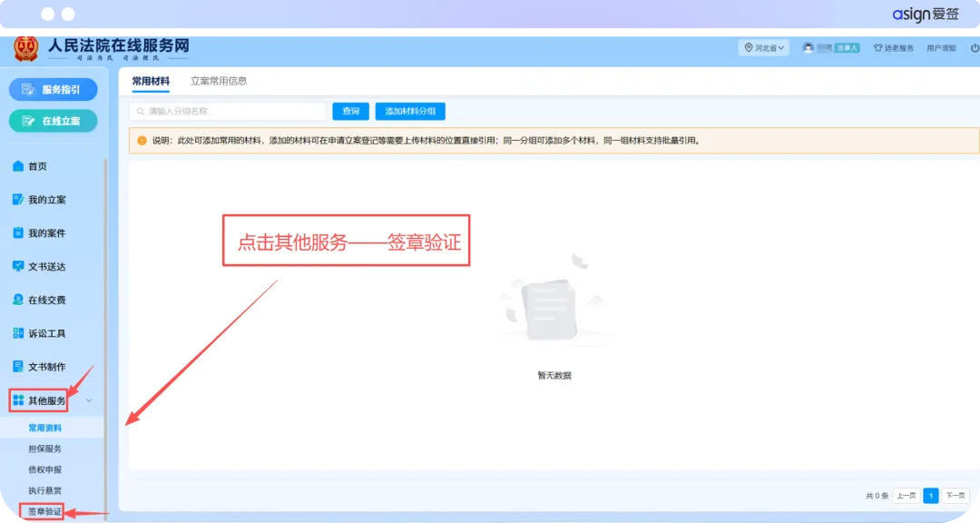The height and width of the screenshot is (523, 980).
Task: Click the 添加材料分组 button
Action: [410, 112]
